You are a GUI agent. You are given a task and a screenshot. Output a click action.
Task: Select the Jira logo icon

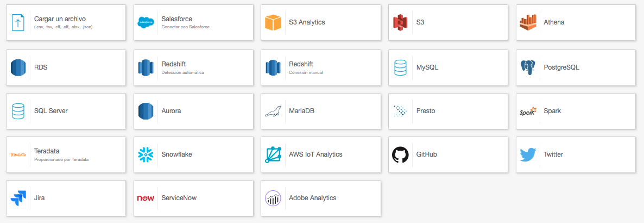click(18, 198)
